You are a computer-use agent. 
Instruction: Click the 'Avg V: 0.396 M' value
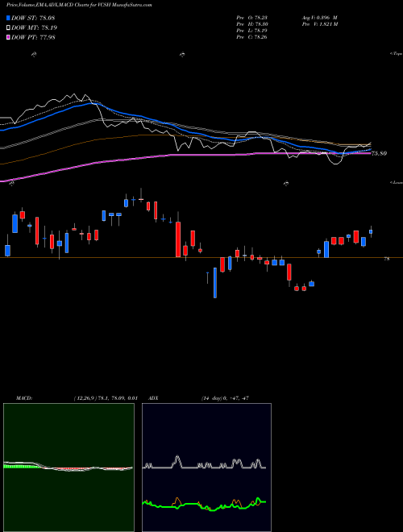[x=319, y=18]
